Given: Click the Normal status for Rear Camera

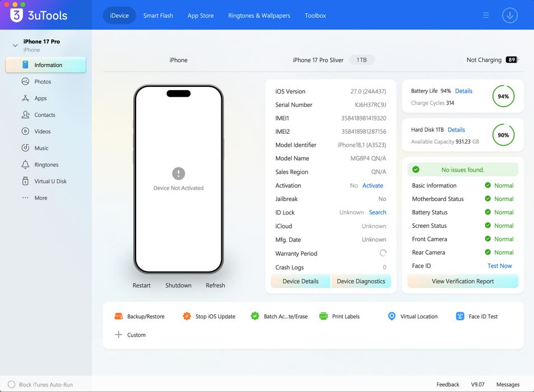Looking at the screenshot, I should pos(504,253).
